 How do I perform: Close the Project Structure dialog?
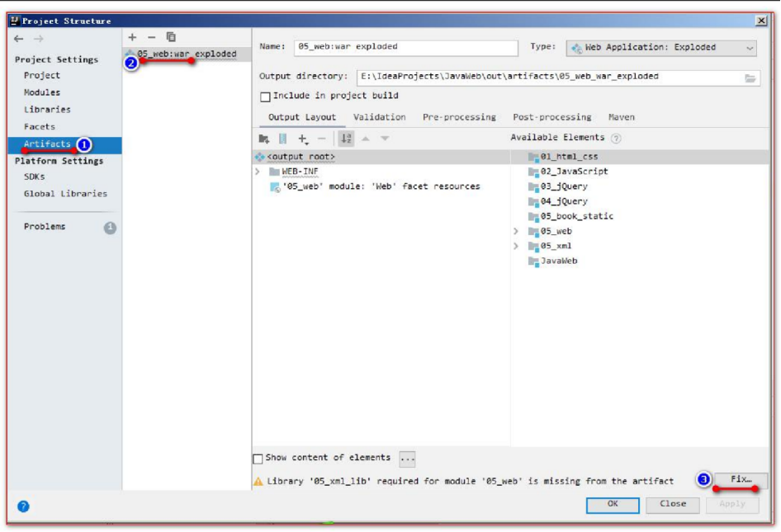pos(761,21)
